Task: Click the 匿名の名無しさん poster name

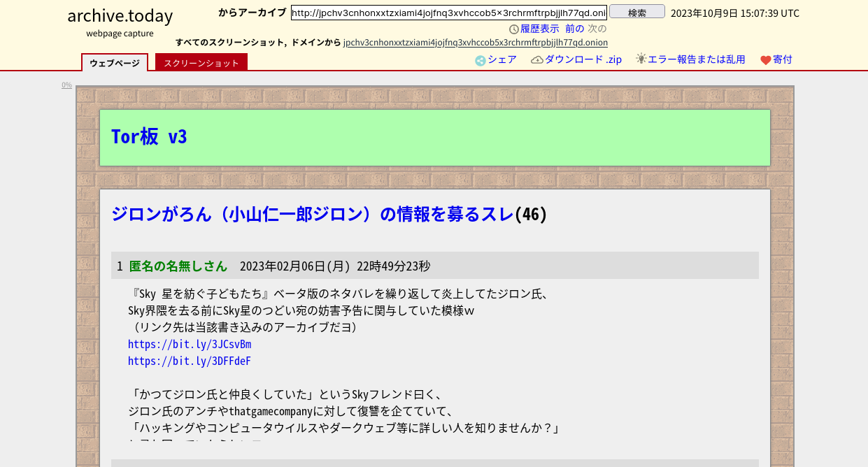Action: [178, 266]
